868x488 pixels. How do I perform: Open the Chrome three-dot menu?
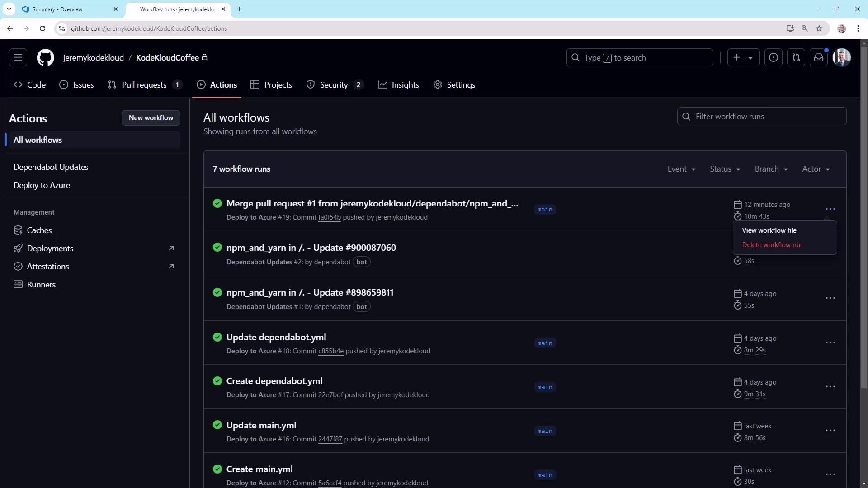pyautogui.click(x=858, y=28)
